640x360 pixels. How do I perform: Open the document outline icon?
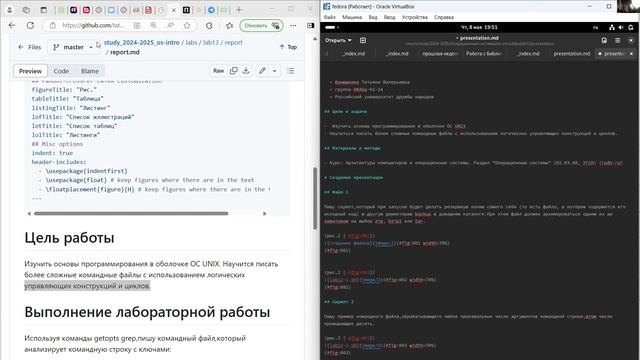pyautogui.click(x=291, y=71)
